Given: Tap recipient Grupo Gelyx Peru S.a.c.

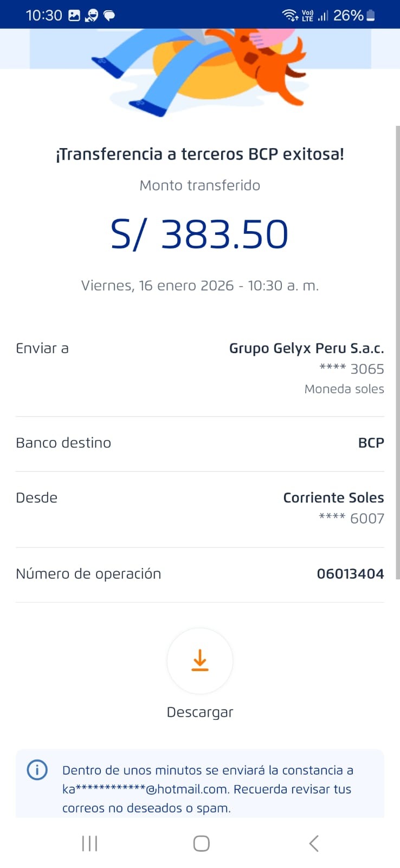Looking at the screenshot, I should [x=306, y=348].
